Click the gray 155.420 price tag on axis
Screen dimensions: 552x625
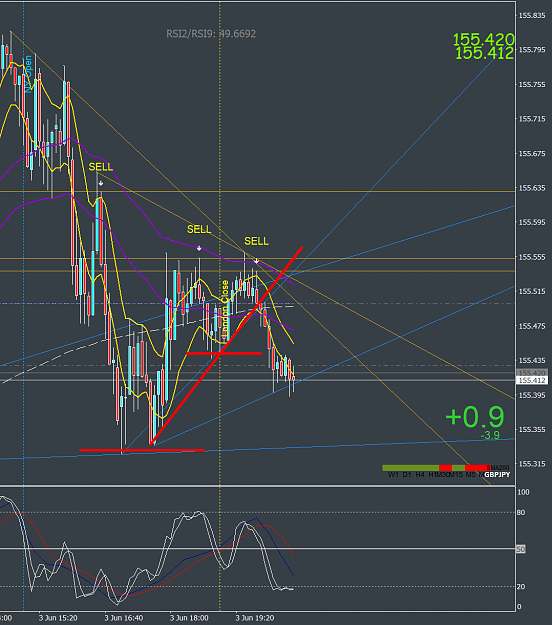click(532, 373)
